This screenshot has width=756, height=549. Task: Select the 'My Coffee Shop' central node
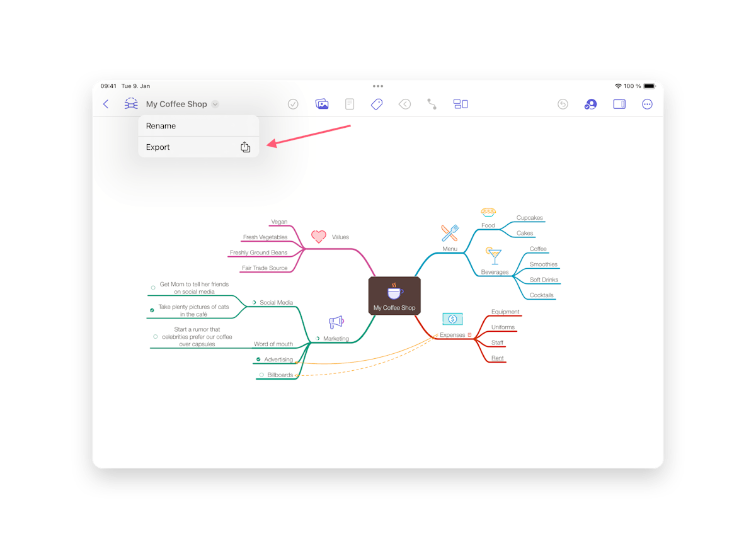coord(394,295)
